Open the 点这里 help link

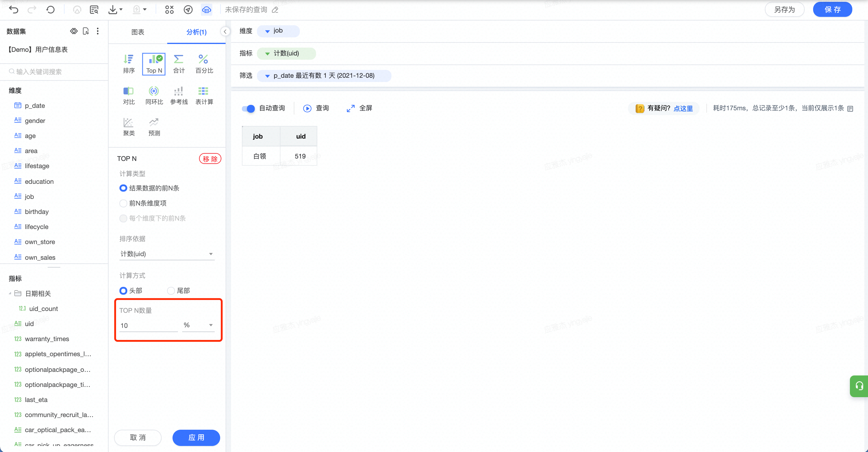[683, 108]
